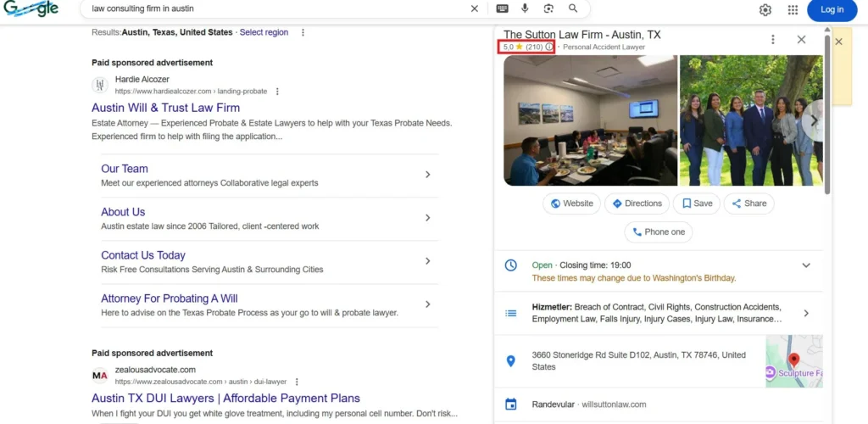Click the clock hours icon
Viewport: 868px width, 424px height.
(x=510, y=265)
